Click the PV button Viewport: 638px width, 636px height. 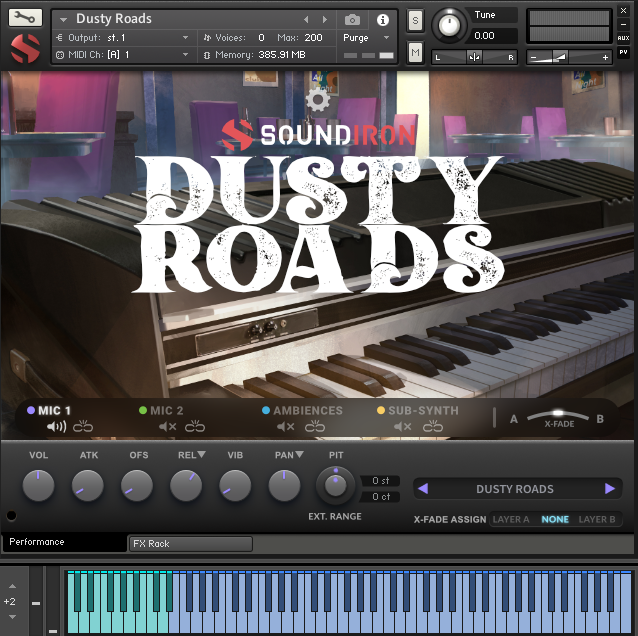coord(623,52)
